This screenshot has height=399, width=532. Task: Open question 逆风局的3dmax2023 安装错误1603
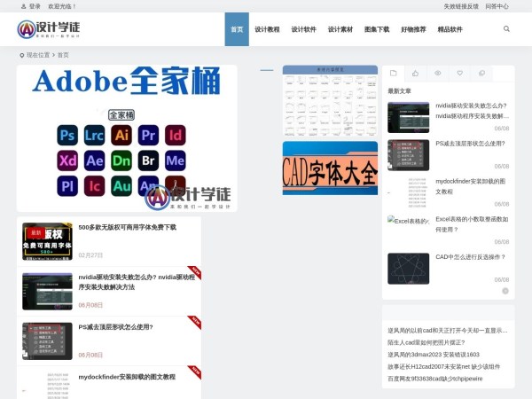pos(434,355)
